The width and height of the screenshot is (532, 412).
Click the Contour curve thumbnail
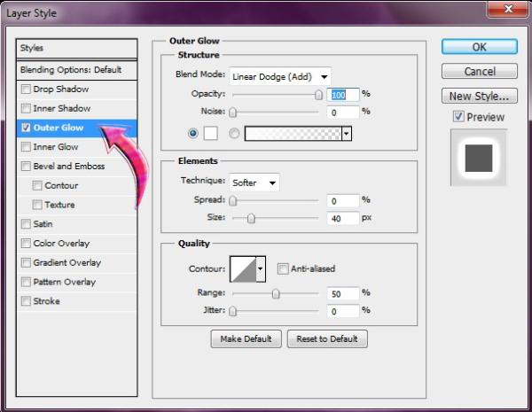coord(243,269)
